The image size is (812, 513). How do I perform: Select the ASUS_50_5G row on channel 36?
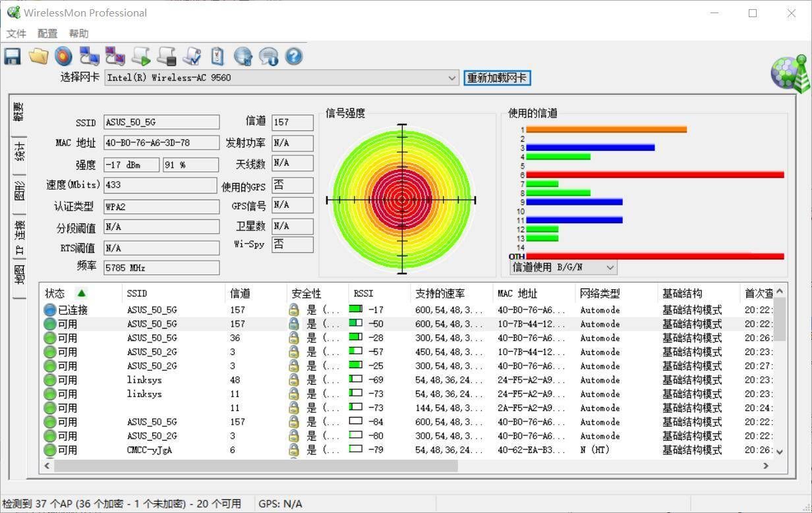click(x=407, y=338)
